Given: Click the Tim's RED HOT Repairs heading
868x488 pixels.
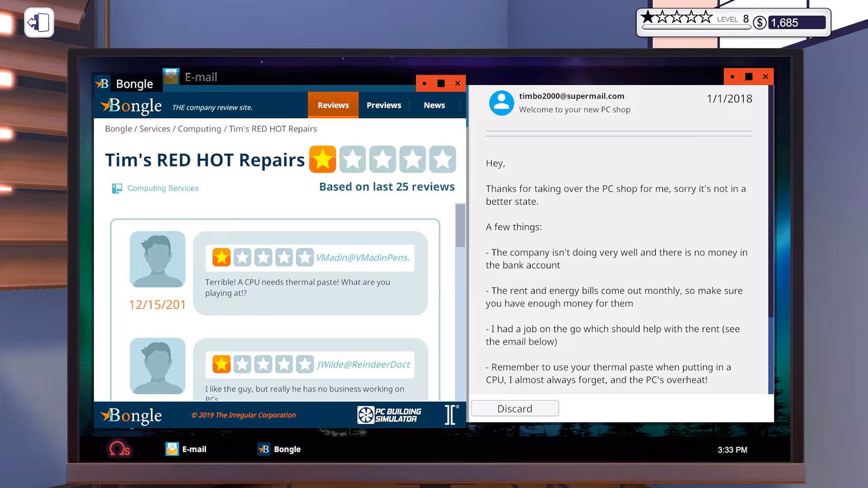Looking at the screenshot, I should (x=205, y=160).
